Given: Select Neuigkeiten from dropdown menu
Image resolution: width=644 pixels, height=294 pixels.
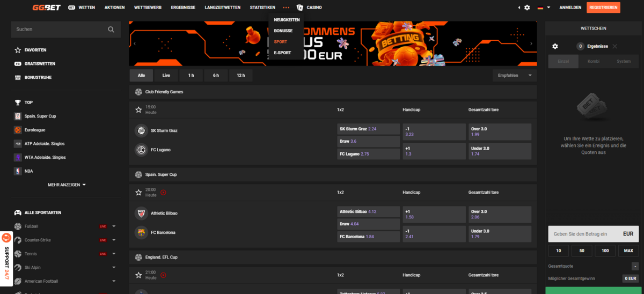Looking at the screenshot, I should (287, 20).
